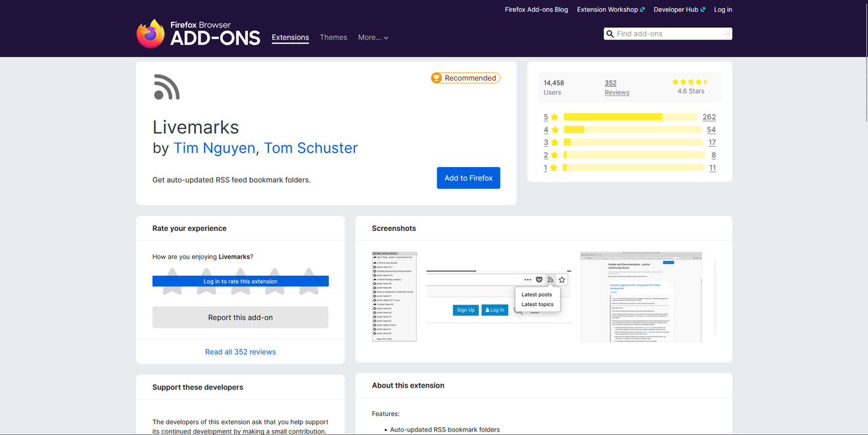Click the ADD-ONS site title
The image size is (868, 435).
click(x=215, y=39)
